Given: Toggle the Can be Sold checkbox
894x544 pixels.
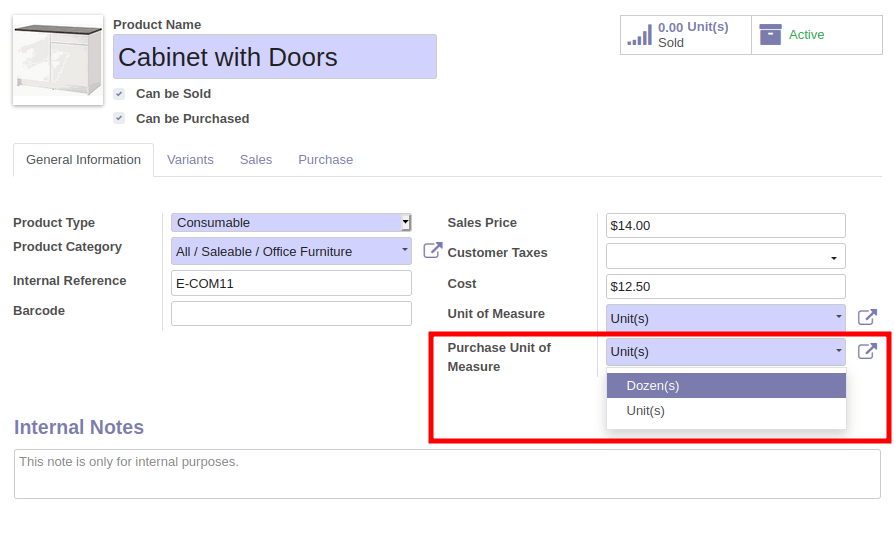Looking at the screenshot, I should (119, 94).
